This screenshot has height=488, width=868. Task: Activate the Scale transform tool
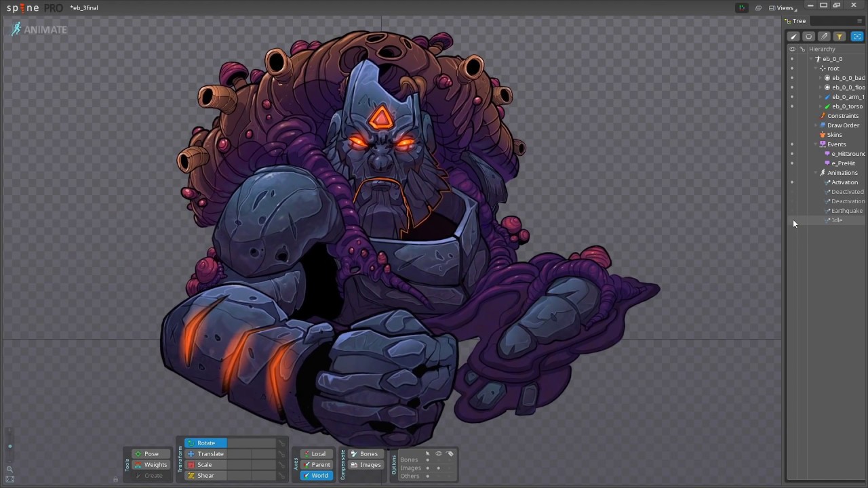205,465
